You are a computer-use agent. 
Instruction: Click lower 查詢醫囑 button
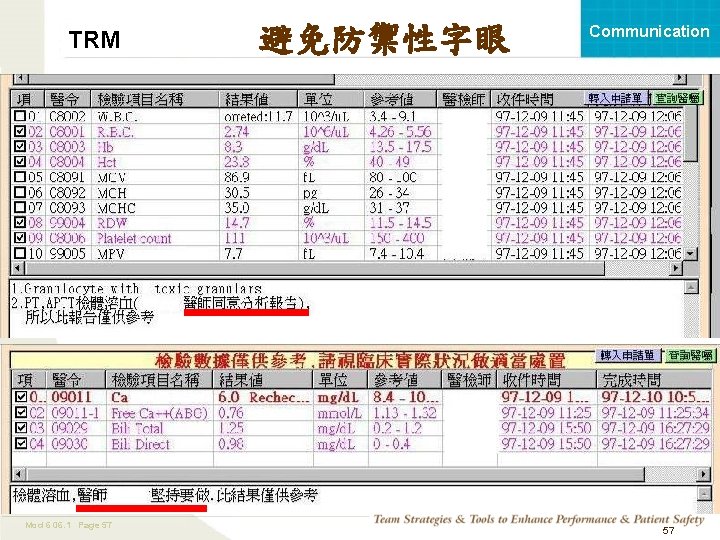[x=690, y=355]
